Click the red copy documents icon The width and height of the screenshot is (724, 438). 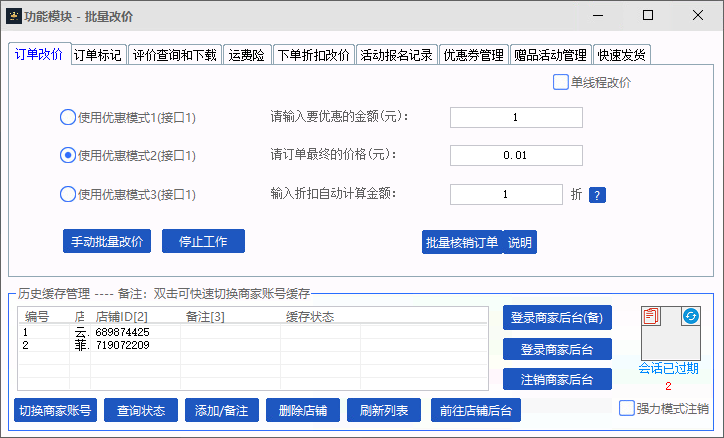652,316
